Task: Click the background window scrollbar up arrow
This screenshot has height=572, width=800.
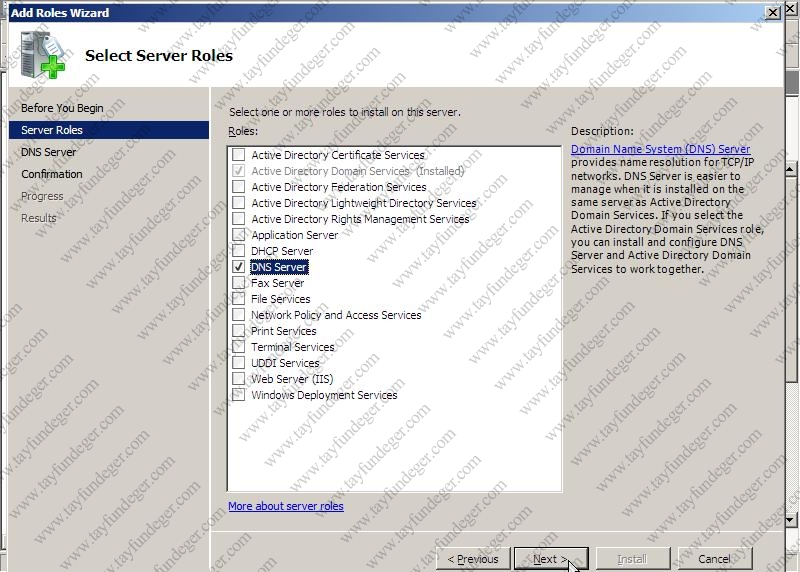Action: [791, 168]
